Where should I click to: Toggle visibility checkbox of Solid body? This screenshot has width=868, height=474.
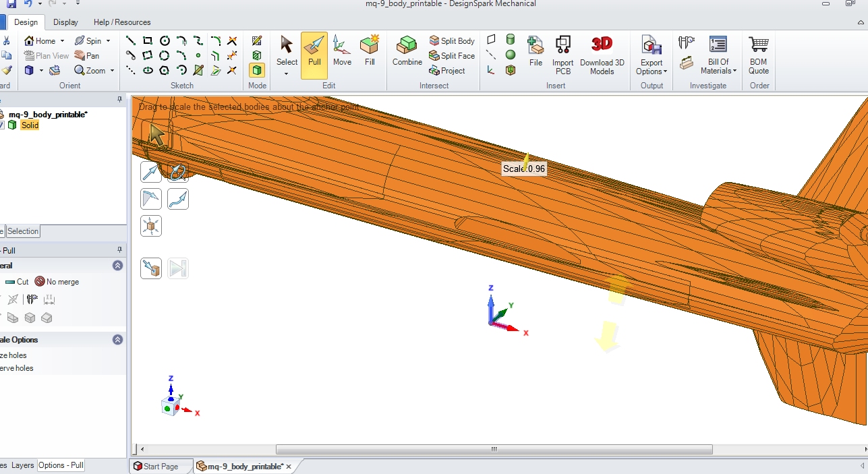(2, 125)
